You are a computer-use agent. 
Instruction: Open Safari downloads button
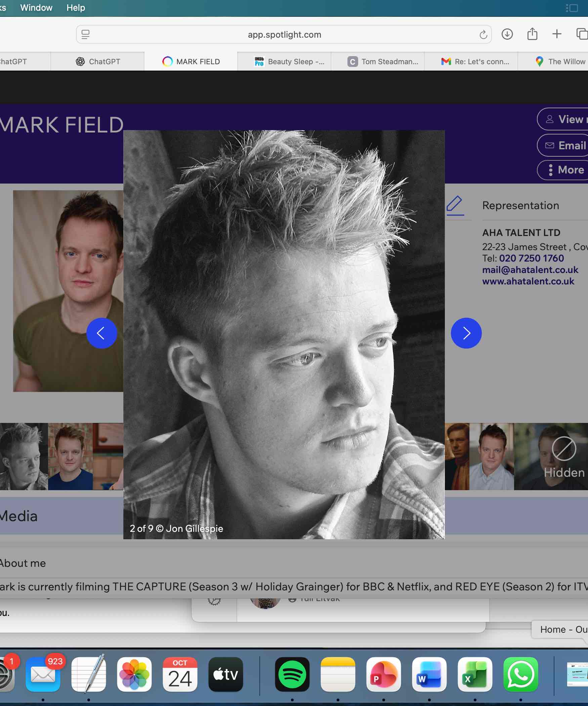click(x=507, y=34)
